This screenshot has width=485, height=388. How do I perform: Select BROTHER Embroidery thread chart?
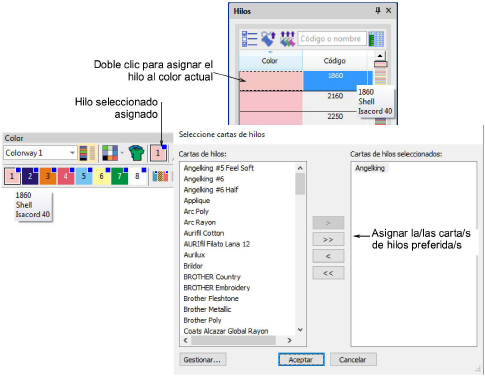[x=217, y=288]
